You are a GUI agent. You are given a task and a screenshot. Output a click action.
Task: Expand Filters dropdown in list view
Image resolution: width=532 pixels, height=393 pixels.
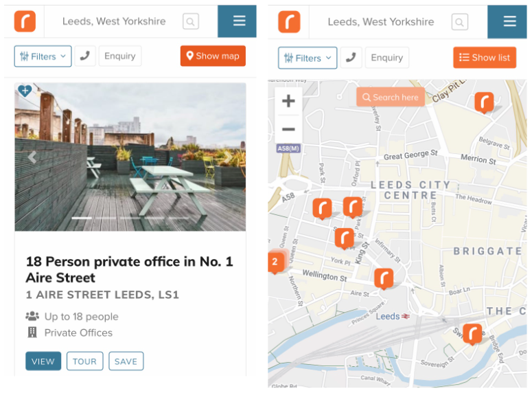[43, 56]
